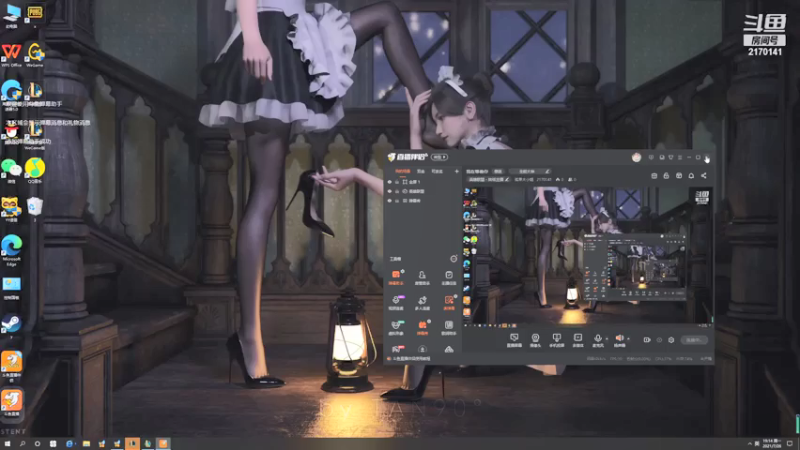Switch to the third scene tab
The height and width of the screenshot is (450, 800).
click(437, 171)
